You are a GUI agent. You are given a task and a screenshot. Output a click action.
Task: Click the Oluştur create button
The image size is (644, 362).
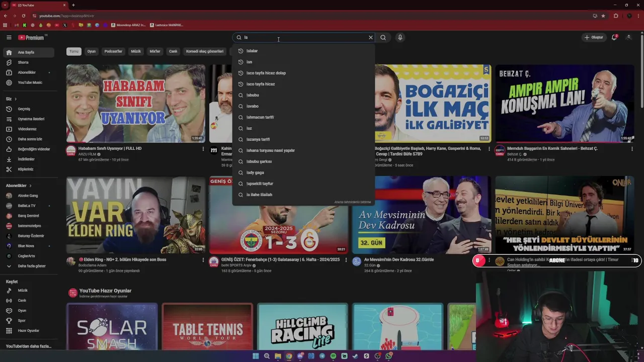point(594,37)
